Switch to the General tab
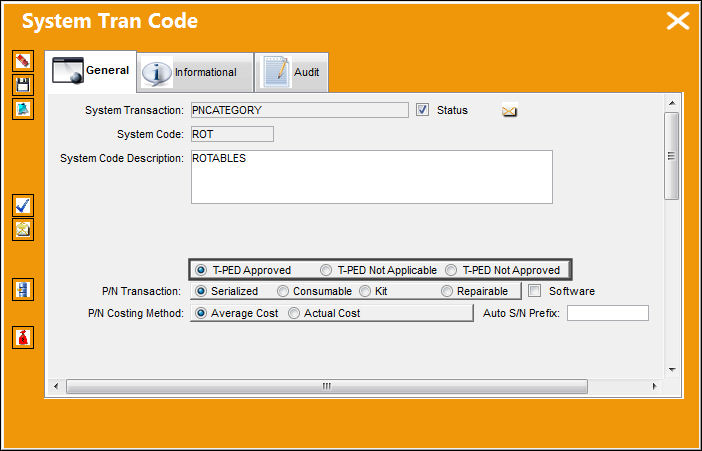 pos(90,71)
